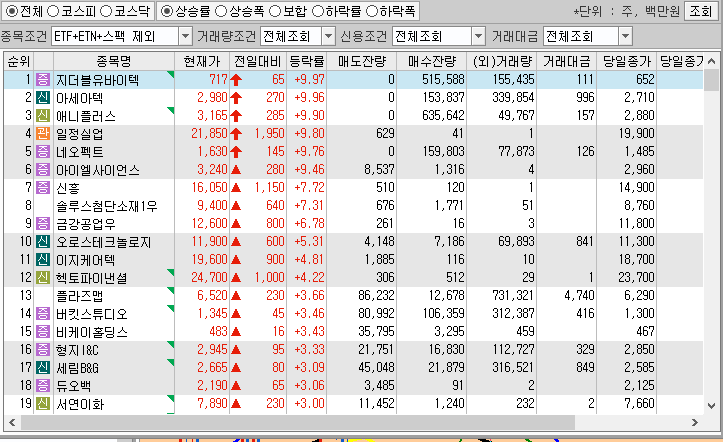Screen dimensions: 723x442
Task: Click the 증 badge icon for 비케이홀딩스
Action: (x=43, y=331)
